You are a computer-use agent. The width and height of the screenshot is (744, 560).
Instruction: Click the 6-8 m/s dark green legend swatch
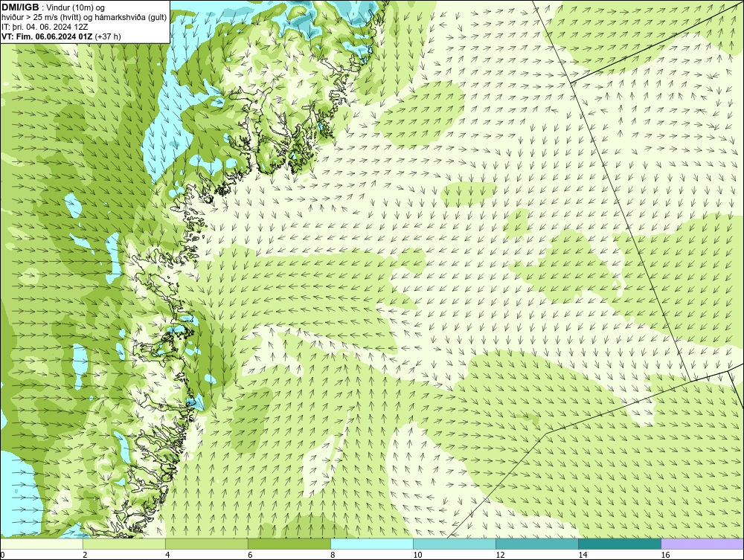coord(289,544)
